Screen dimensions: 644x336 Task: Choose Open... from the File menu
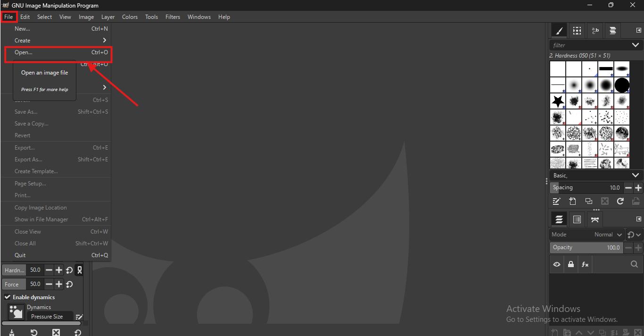point(56,52)
